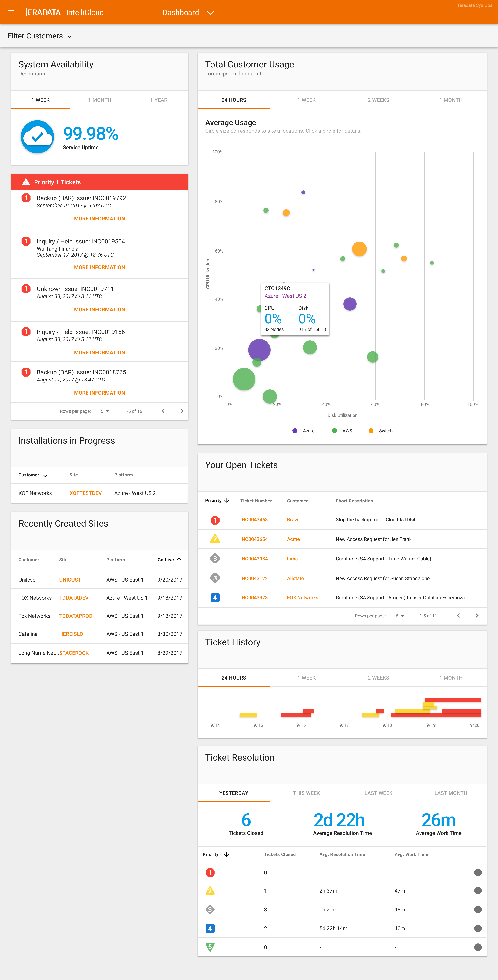Open the XOFTESTDEV site link
Viewport: 498px width, 980px height.
click(86, 493)
